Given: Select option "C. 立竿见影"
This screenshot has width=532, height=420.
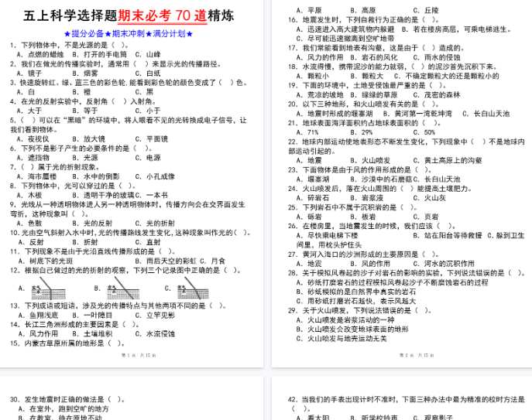Looking at the screenshot, I should (x=155, y=316).
